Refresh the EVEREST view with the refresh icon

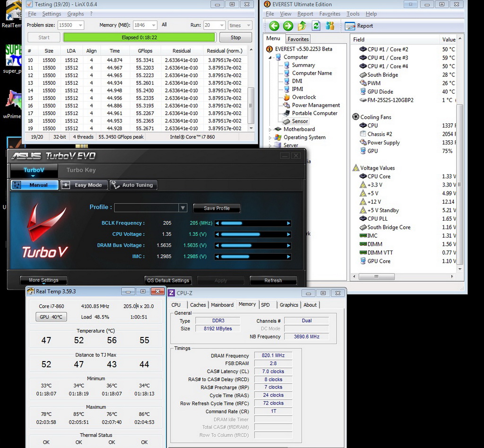(316, 26)
